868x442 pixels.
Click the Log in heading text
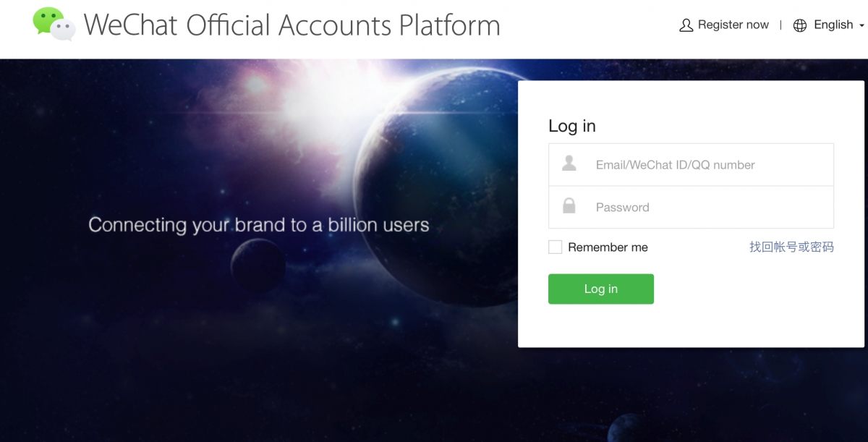(571, 126)
